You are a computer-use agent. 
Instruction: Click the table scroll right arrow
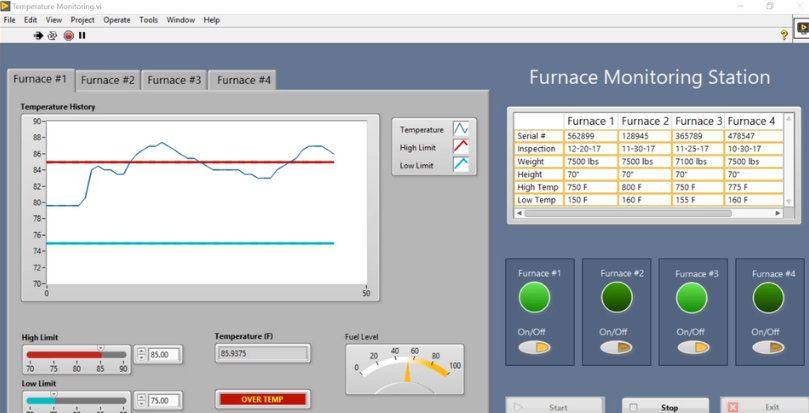click(x=778, y=213)
